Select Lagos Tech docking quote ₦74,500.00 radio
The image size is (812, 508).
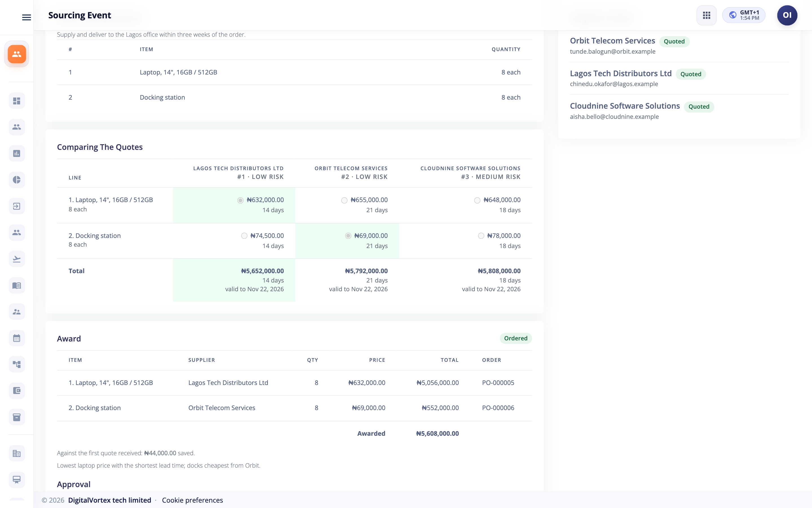click(244, 236)
